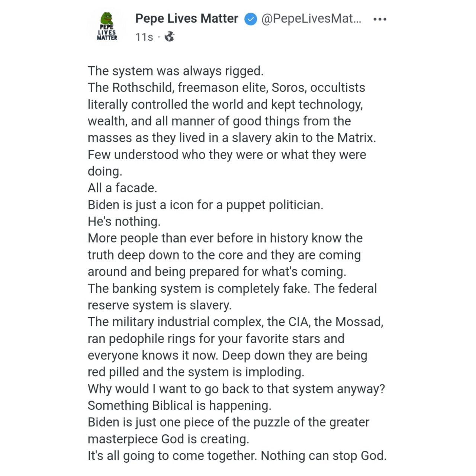The image size is (476, 476).
Task: Click the "masterpiece God is creating." line
Action: click(x=168, y=439)
